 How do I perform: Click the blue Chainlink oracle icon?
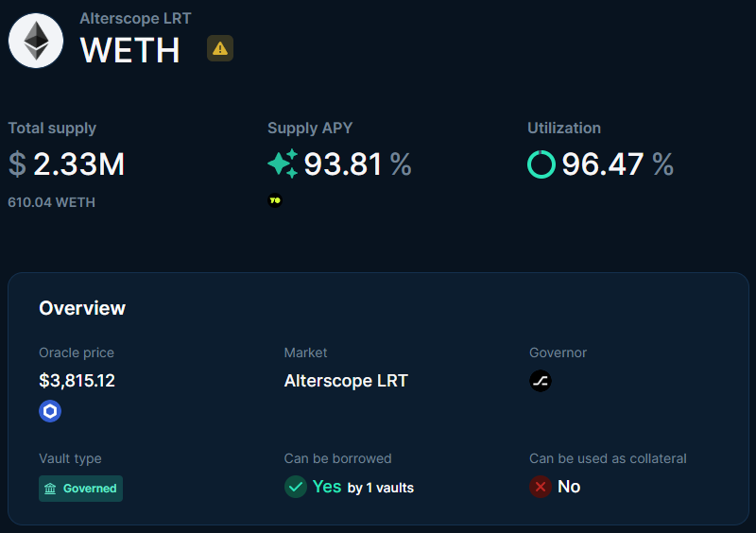pyautogui.click(x=50, y=411)
